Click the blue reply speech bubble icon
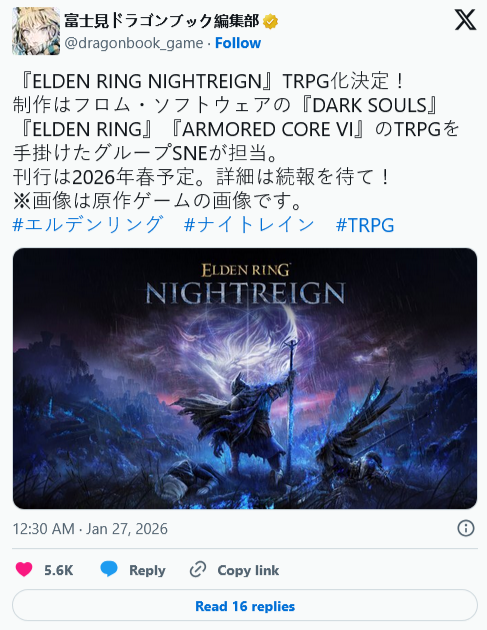Viewport: 487px width, 630px height. pos(108,569)
